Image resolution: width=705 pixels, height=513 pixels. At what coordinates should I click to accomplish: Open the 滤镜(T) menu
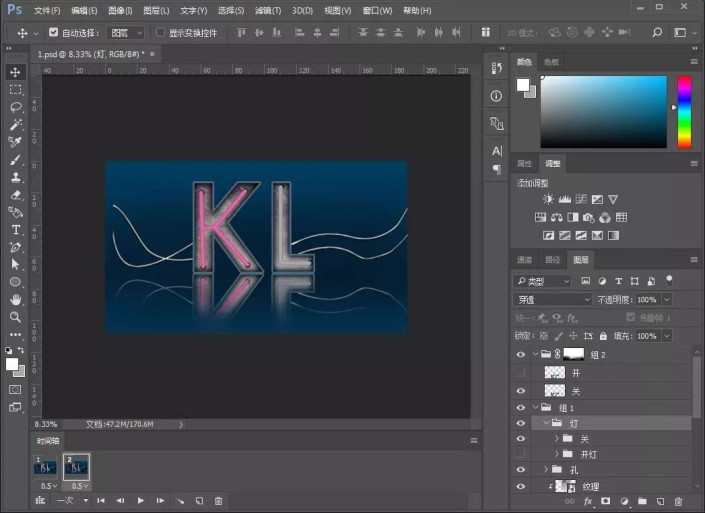point(267,10)
